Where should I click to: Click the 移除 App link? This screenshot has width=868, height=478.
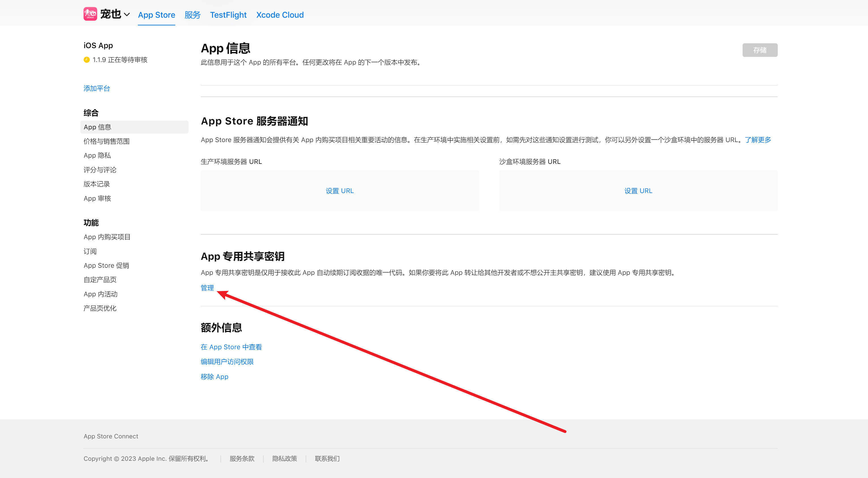(214, 377)
